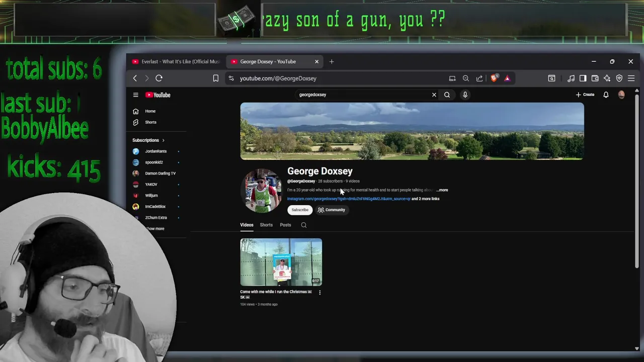
Task: Open Brave Shields lion icon
Action: 494,78
